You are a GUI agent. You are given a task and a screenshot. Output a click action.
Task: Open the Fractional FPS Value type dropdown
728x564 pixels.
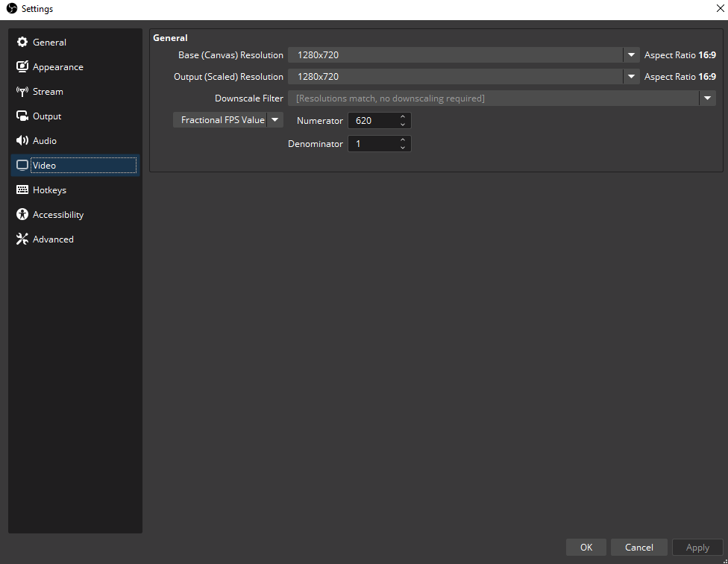(x=274, y=120)
